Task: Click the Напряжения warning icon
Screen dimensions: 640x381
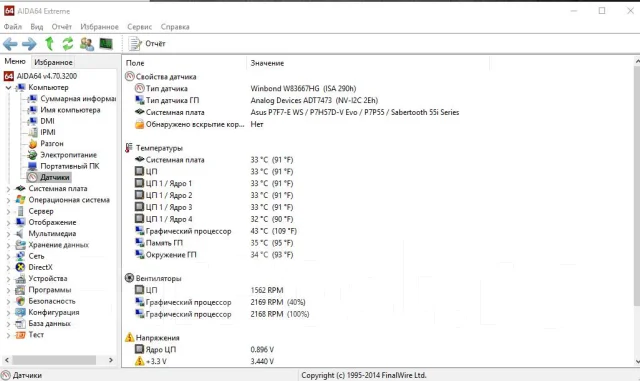Action: (129, 337)
